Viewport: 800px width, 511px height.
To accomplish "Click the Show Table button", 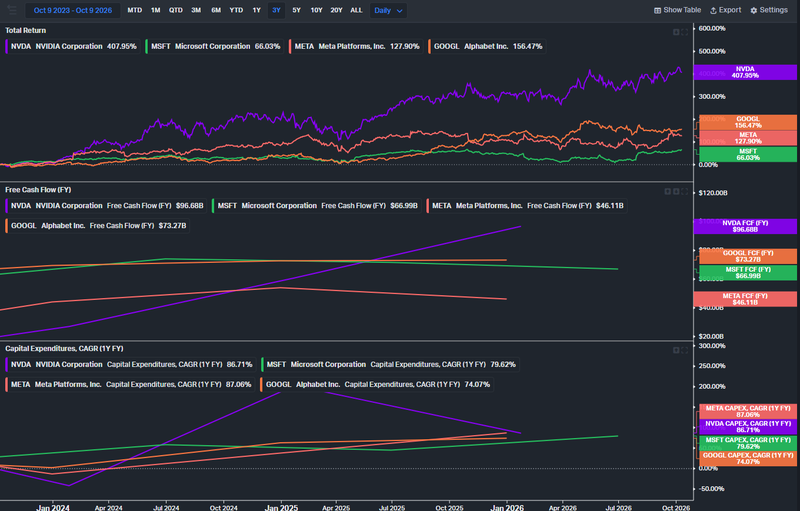I will (678, 10).
